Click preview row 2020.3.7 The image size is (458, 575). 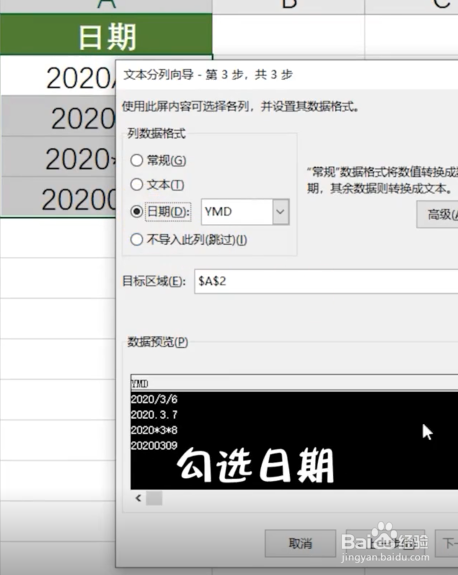154,415
